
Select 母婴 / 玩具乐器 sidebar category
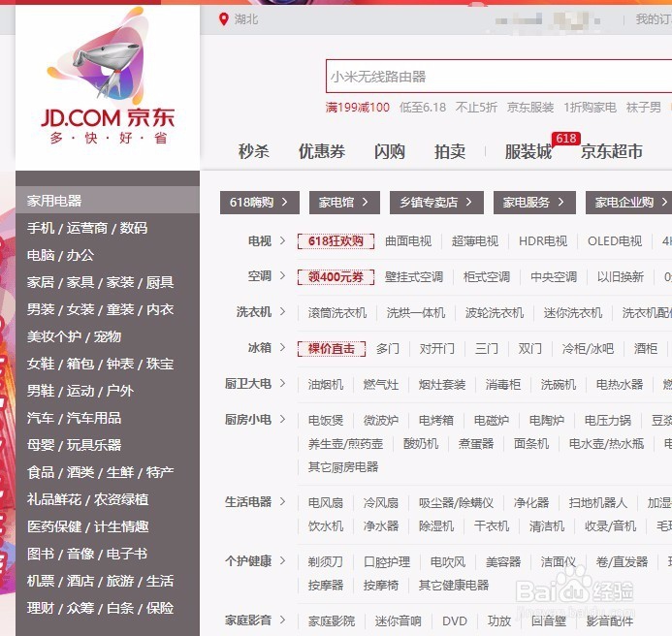(x=74, y=445)
